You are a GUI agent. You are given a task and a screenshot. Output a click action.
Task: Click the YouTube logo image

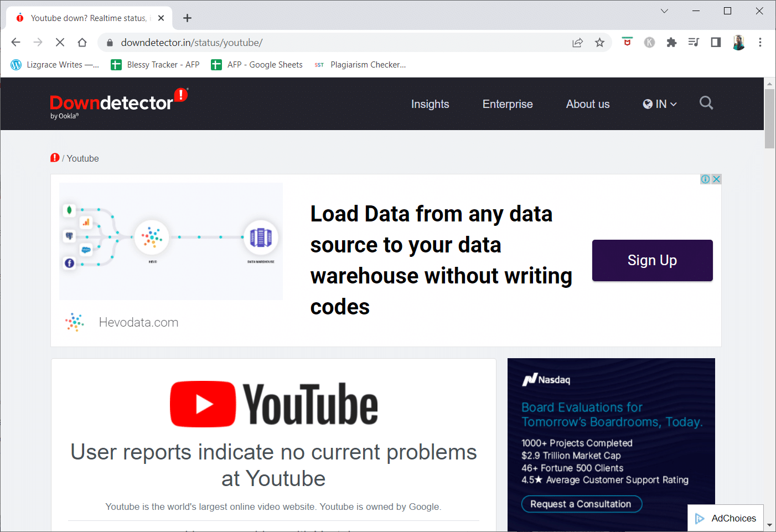274,404
